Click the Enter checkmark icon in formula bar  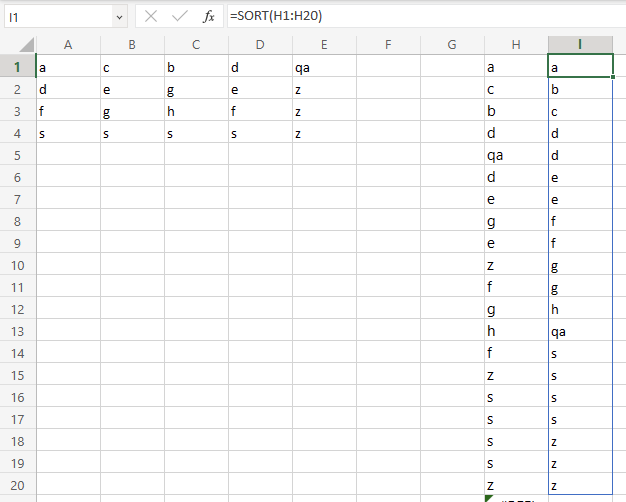tap(180, 16)
